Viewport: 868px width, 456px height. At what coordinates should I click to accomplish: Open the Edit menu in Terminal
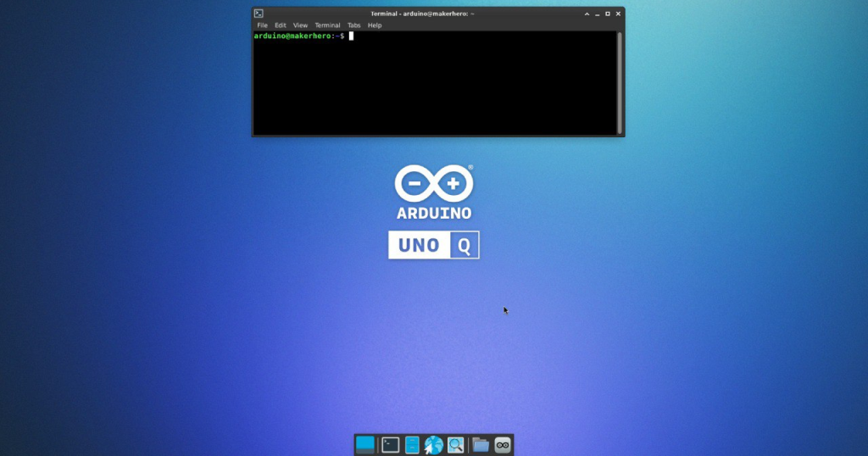coord(280,25)
